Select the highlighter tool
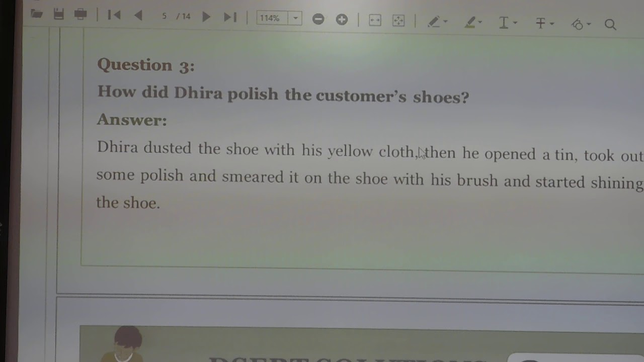This screenshot has height=362, width=644. [x=470, y=22]
